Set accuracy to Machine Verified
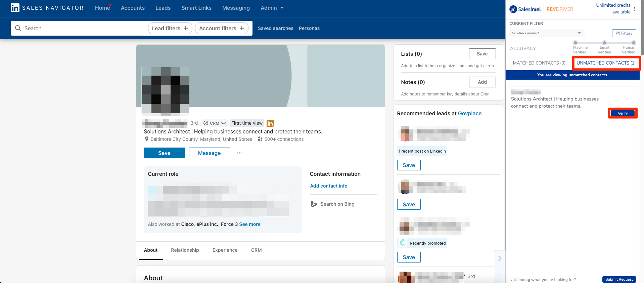Viewport: 644px width, 283px height. pos(575,43)
